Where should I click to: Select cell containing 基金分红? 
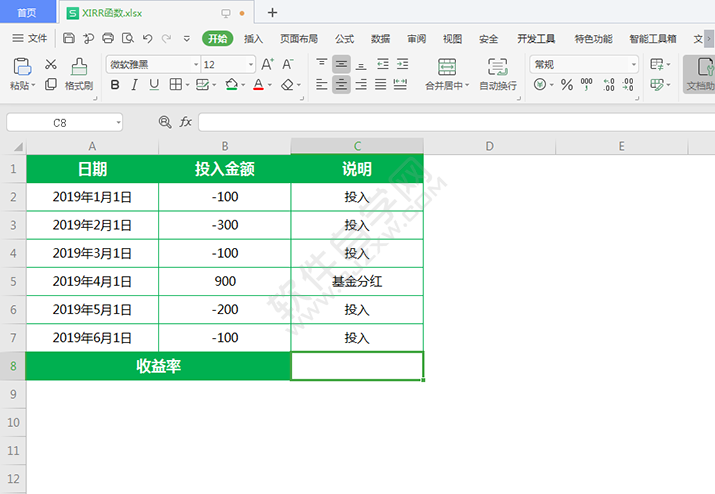click(x=357, y=281)
